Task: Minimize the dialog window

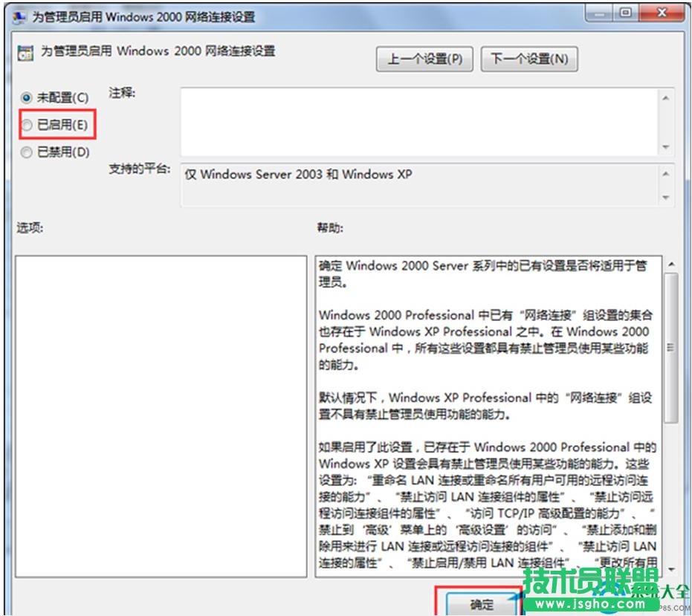Action: coord(600,13)
